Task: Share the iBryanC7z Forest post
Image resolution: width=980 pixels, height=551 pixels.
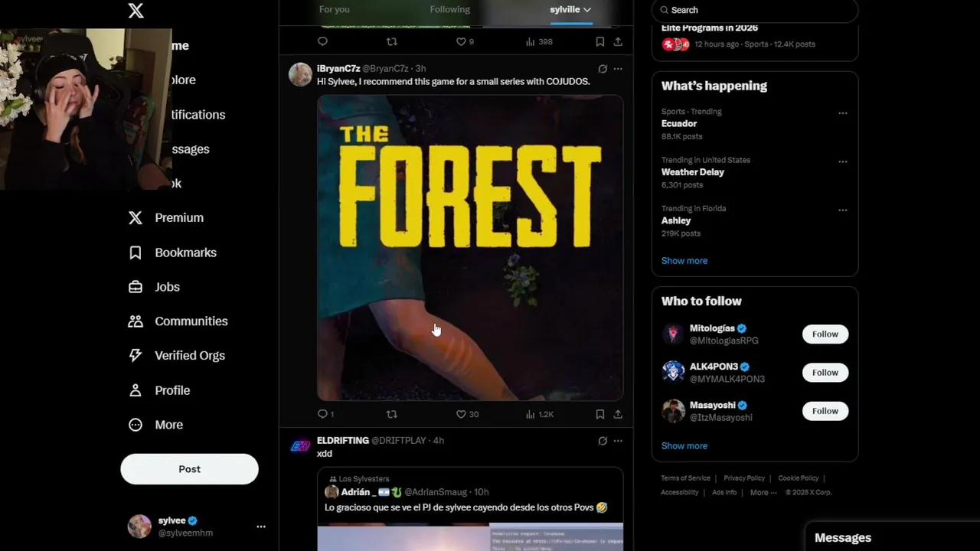Action: [618, 414]
